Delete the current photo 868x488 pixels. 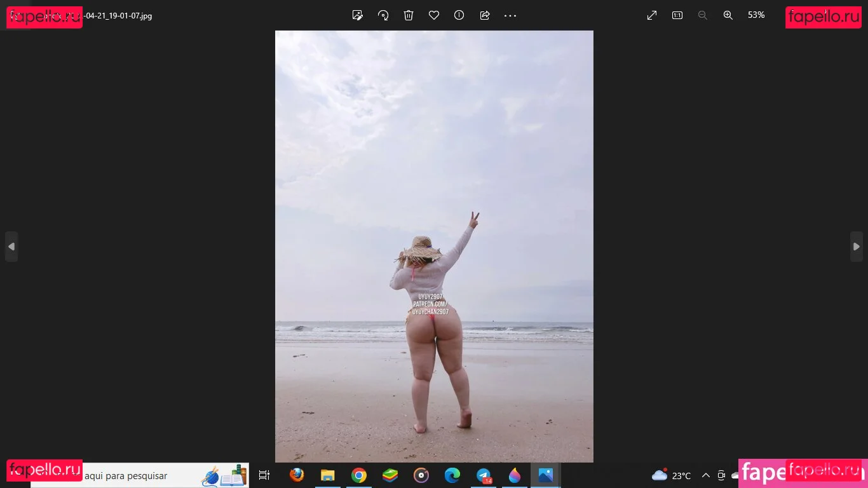(x=409, y=15)
